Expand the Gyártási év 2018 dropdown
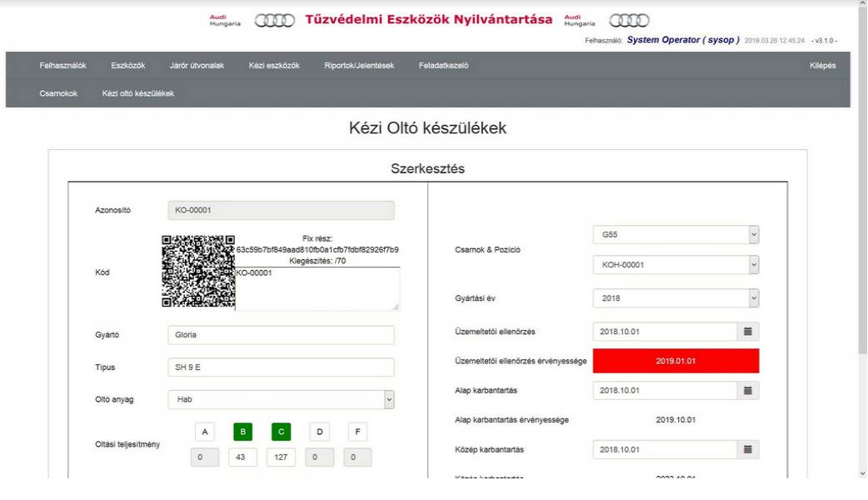 click(676, 297)
